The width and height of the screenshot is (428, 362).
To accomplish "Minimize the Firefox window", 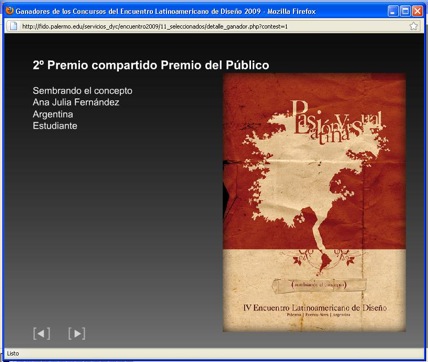I will (x=393, y=11).
